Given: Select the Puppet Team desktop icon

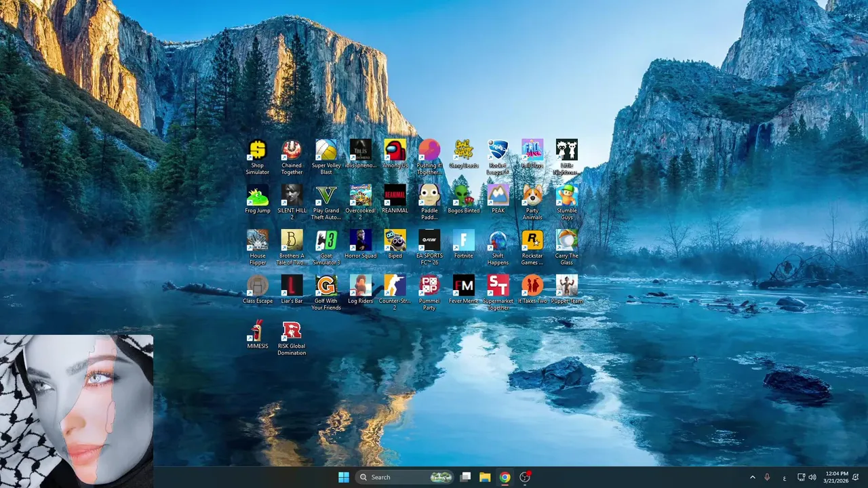Looking at the screenshot, I should tap(566, 289).
